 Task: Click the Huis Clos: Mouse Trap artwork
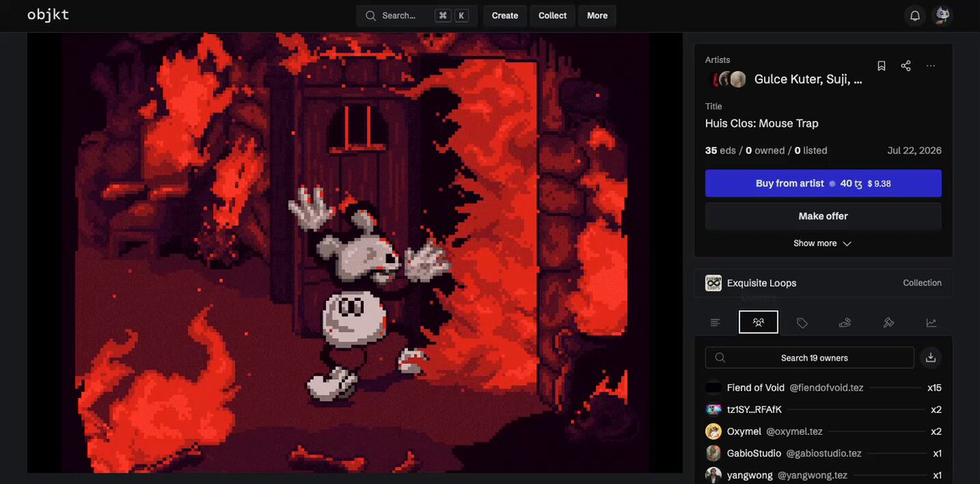tap(355, 253)
